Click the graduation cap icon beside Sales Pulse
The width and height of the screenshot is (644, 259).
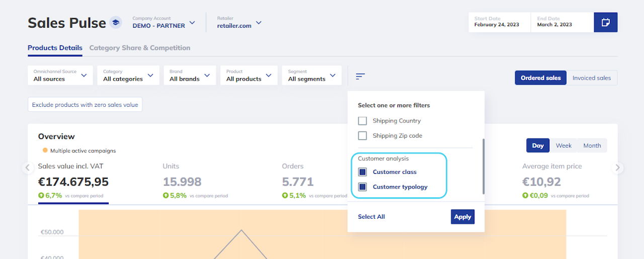116,23
